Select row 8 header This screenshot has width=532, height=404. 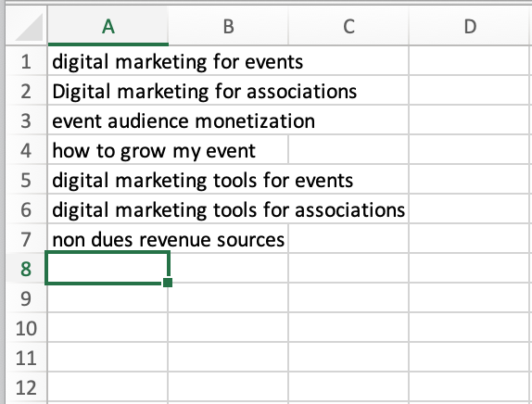pos(26,269)
